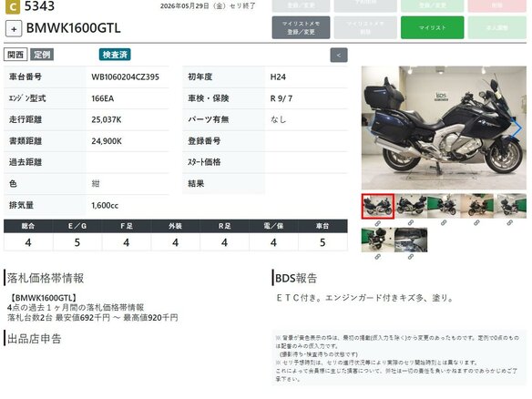The height and width of the screenshot is (399, 532).
Task: Click the ETC付き report text
Action: tap(365, 298)
